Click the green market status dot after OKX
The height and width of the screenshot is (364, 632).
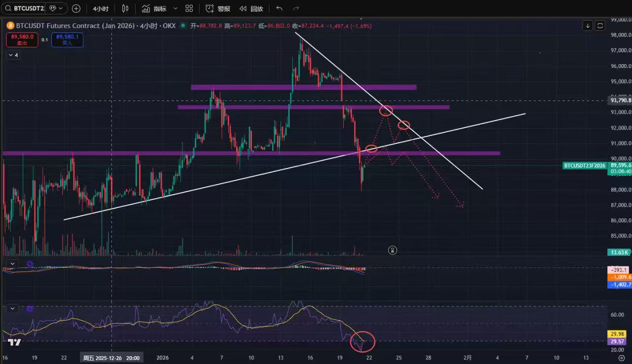pos(183,26)
